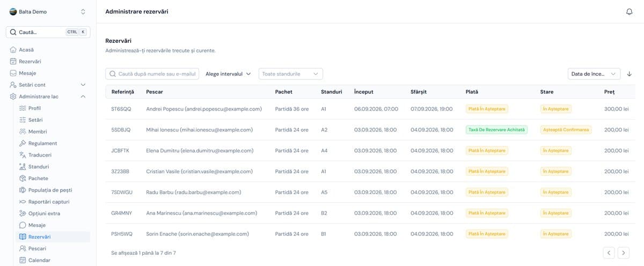The width and height of the screenshot is (644, 266).
Task: Click the magnifier icon in reservations search
Action: [x=113, y=74]
